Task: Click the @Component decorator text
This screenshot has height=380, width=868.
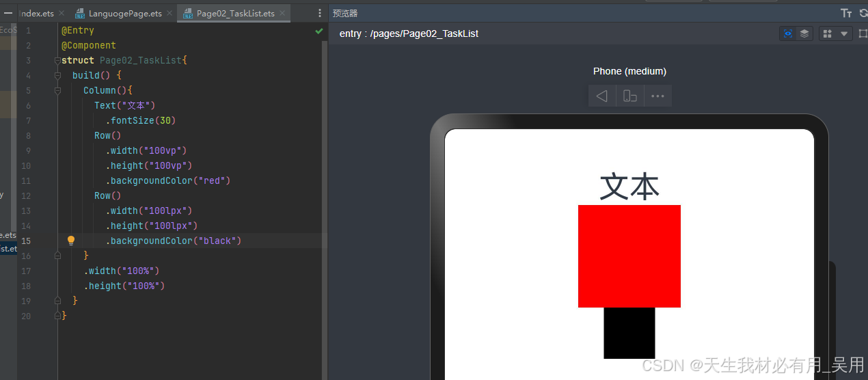Action: (89, 46)
